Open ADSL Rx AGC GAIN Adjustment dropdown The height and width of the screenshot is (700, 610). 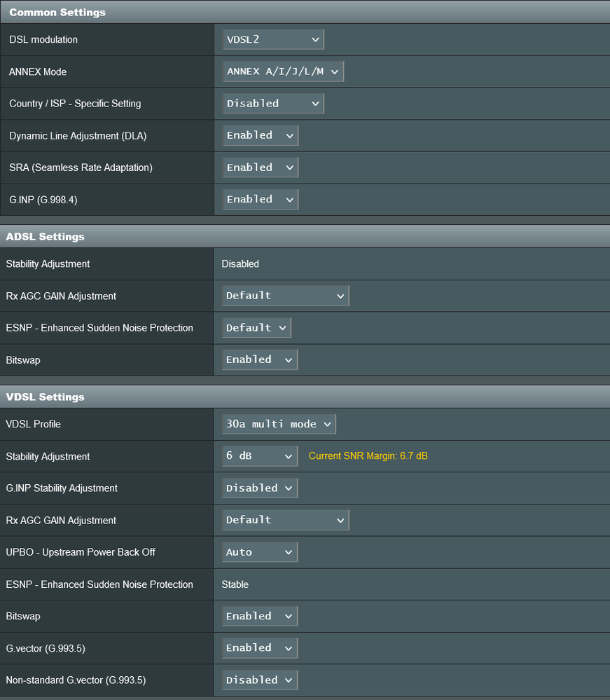coord(285,296)
